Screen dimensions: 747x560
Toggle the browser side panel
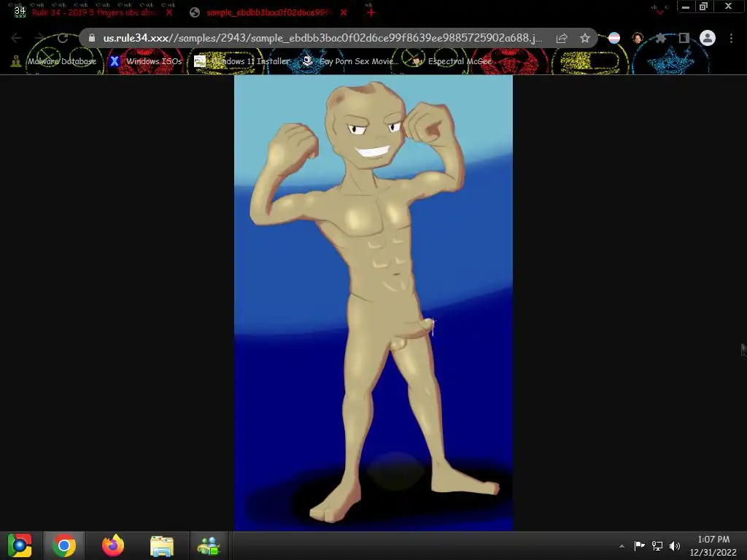click(x=684, y=38)
